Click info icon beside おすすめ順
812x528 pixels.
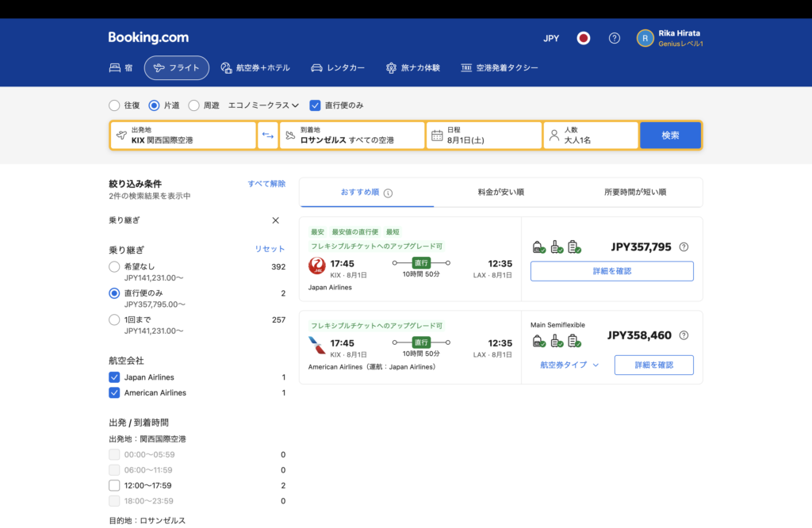click(x=389, y=193)
